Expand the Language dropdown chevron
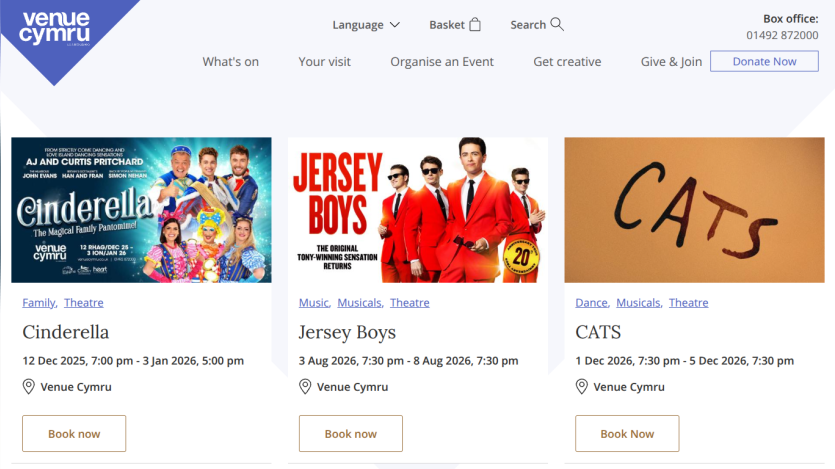Viewport: 835px width, 469px height. coord(395,25)
